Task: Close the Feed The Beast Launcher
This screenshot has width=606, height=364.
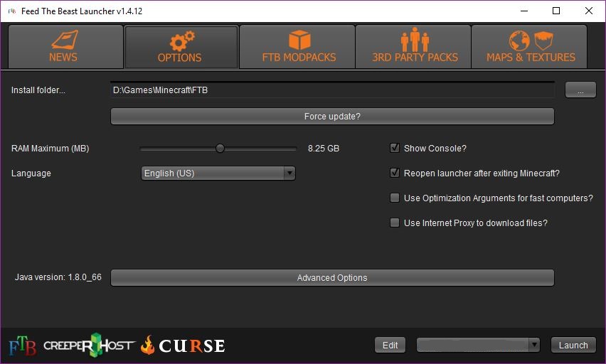Action: click(589, 11)
